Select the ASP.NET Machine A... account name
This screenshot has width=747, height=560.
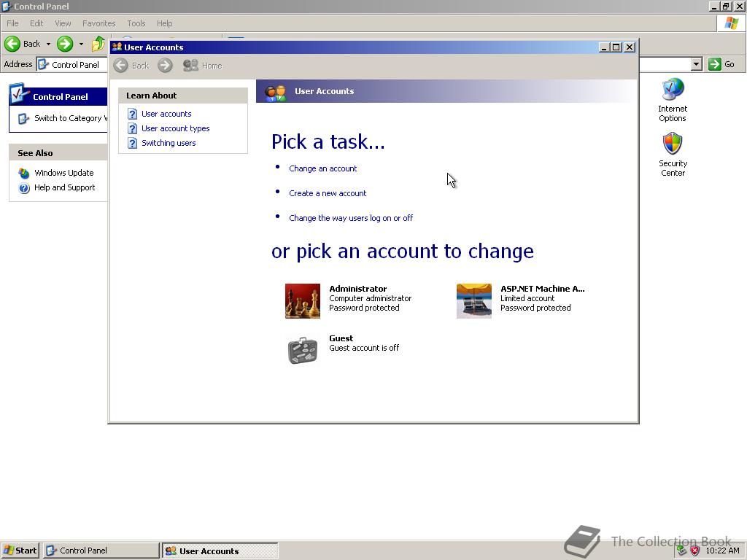click(542, 289)
